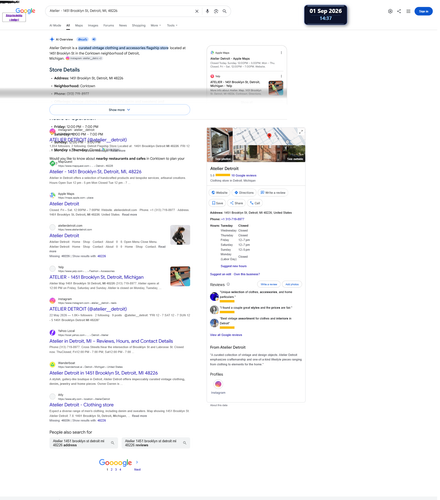440x500 pixels.
Task: Open the Tools dropdown in search tabs
Action: click(172, 25)
